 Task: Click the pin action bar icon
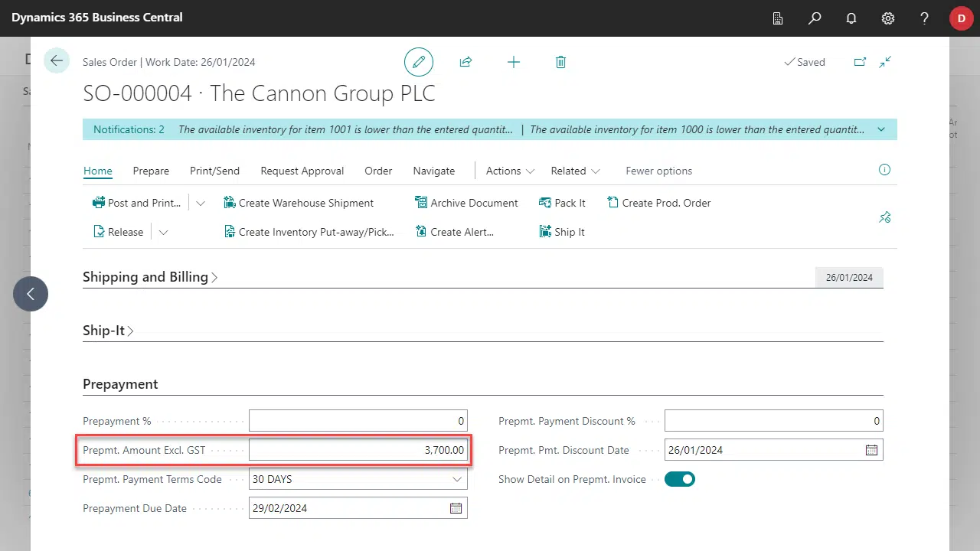click(885, 217)
